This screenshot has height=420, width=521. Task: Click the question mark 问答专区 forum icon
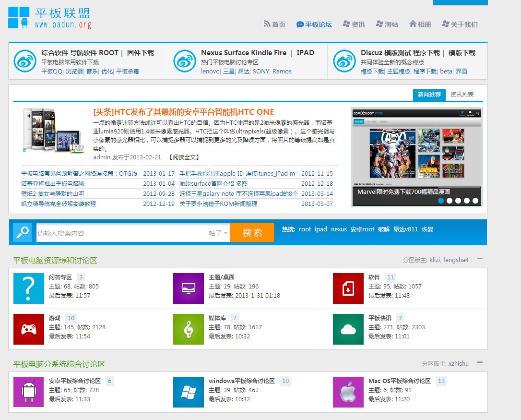tap(29, 288)
